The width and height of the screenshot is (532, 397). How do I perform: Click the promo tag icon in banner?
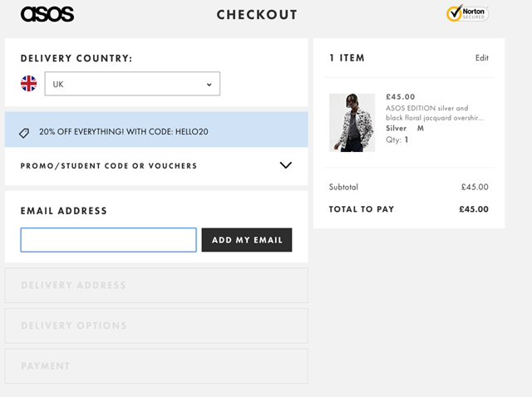(24, 133)
